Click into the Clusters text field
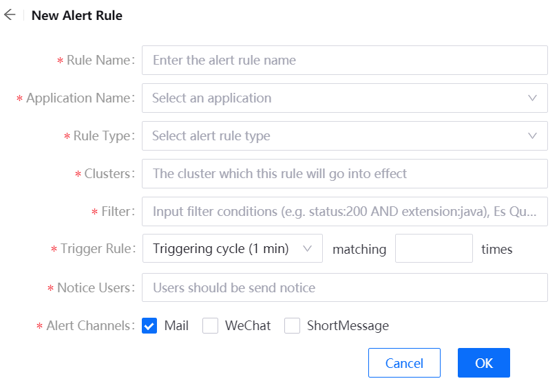 tap(344, 174)
